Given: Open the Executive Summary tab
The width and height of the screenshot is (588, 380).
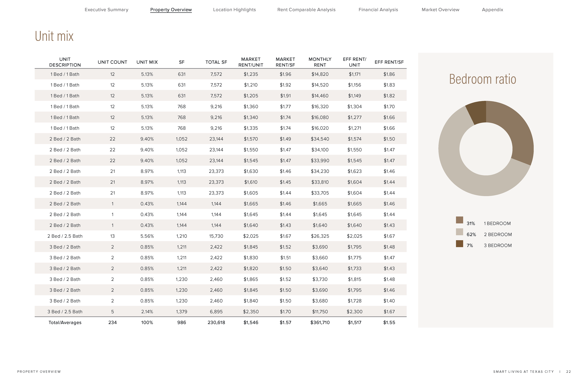Looking at the screenshot, I should tap(106, 10).
